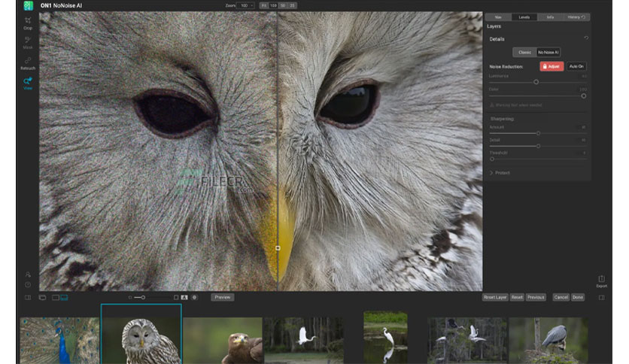The width and height of the screenshot is (629, 364).
Task: Choose the Retouch tool
Action: coord(28,63)
